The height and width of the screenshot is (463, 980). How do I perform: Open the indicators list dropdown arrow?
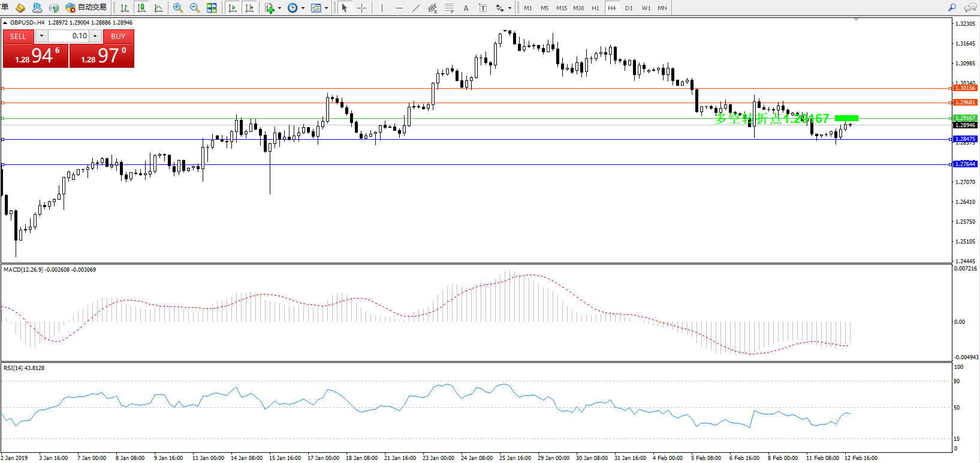click(279, 8)
